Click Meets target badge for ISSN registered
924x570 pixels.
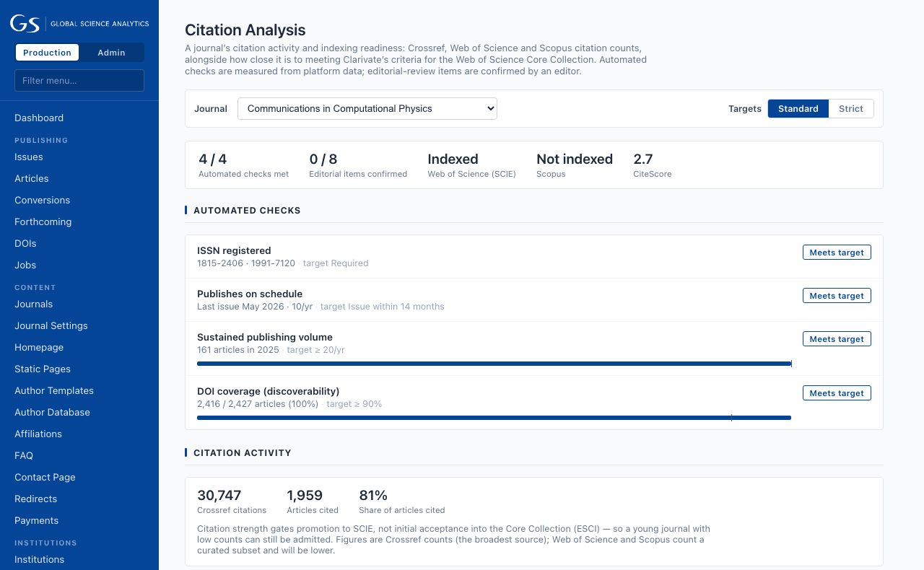pos(837,253)
